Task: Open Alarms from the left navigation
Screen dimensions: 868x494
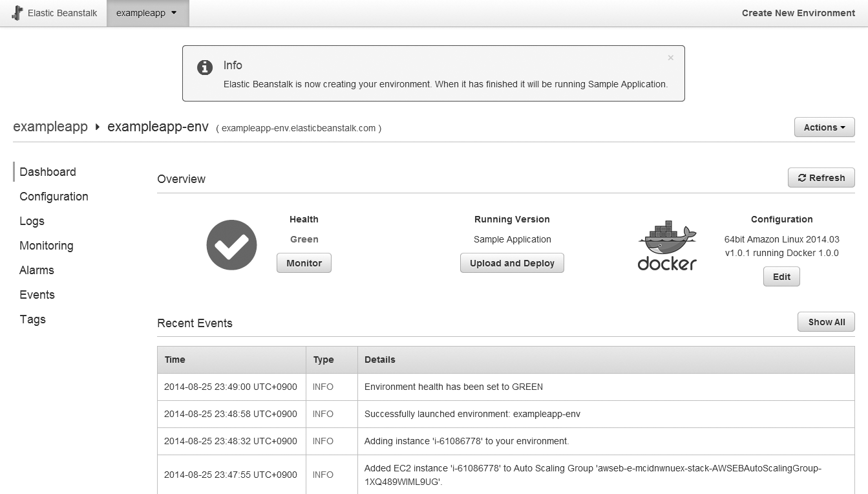Action: (37, 270)
